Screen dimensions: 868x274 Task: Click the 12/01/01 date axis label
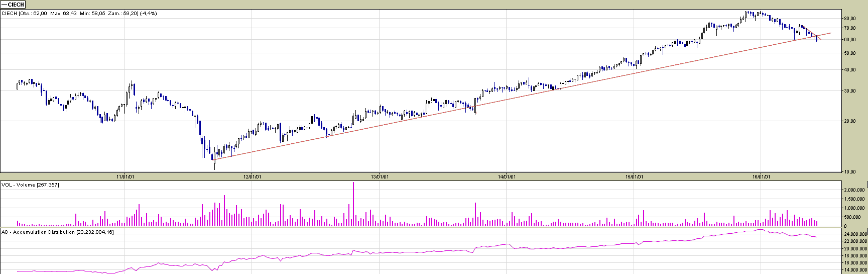[x=252, y=177]
